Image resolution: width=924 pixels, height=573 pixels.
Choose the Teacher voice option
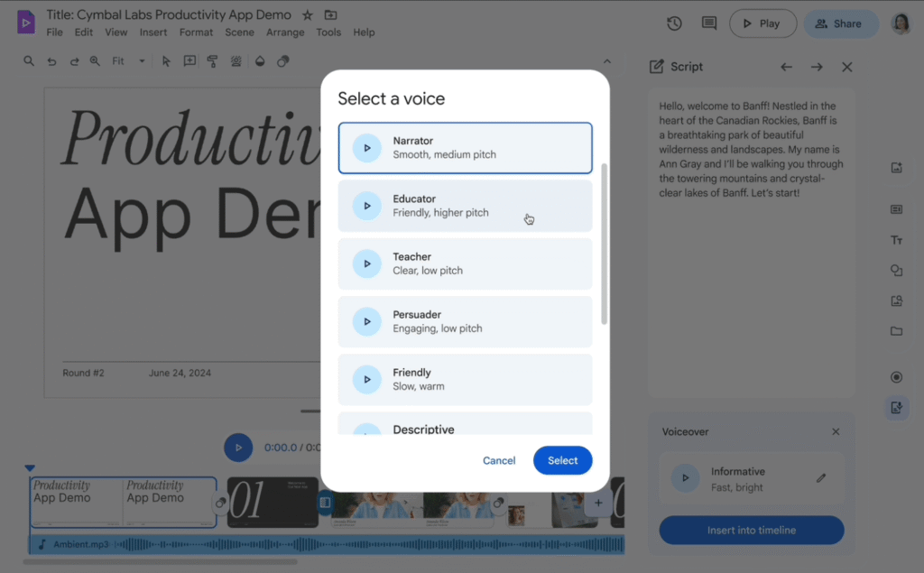click(465, 263)
